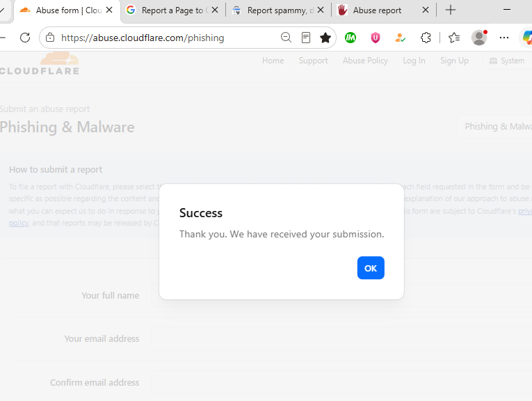Open Settings and more ellipsis menu
This screenshot has height=401, width=532.
click(504, 38)
